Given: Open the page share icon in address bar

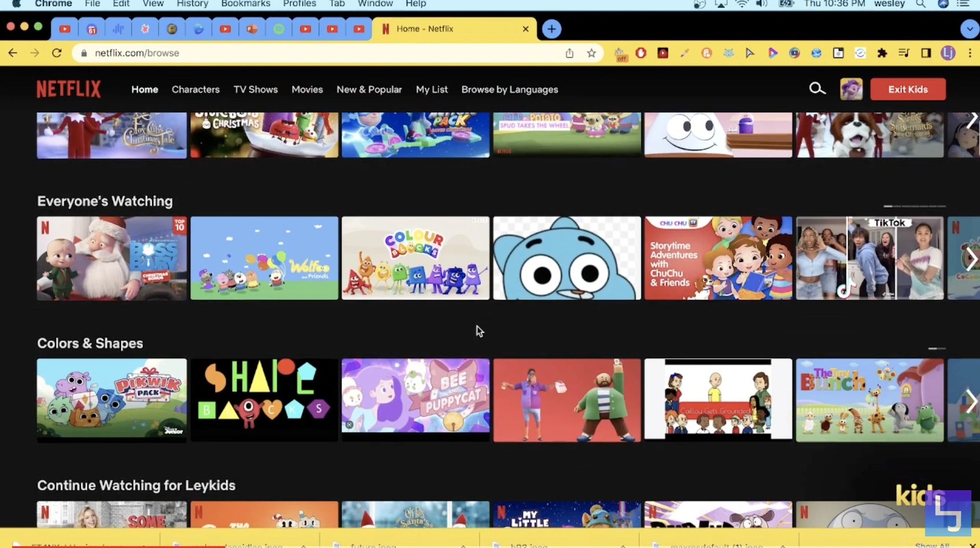Looking at the screenshot, I should [x=569, y=53].
